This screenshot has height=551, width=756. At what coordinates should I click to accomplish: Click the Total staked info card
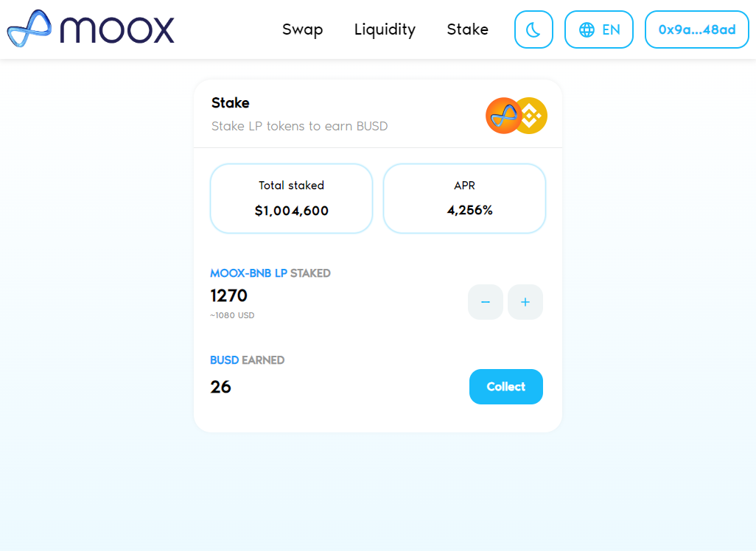click(x=291, y=198)
